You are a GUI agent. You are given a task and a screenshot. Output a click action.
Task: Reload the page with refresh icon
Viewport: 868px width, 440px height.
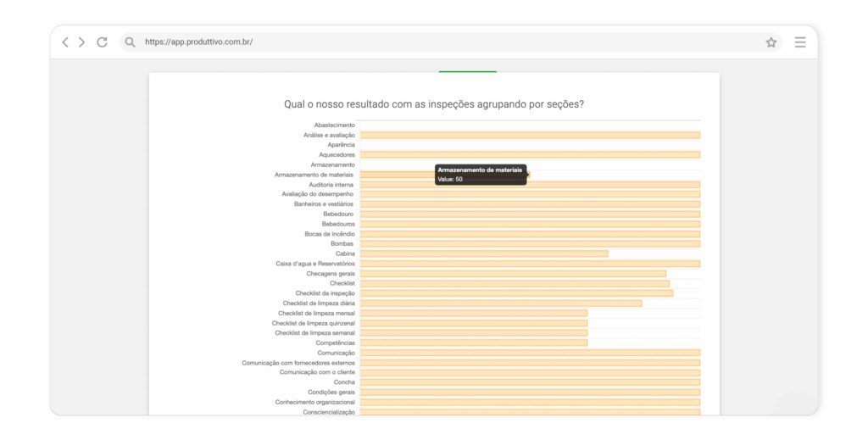102,42
